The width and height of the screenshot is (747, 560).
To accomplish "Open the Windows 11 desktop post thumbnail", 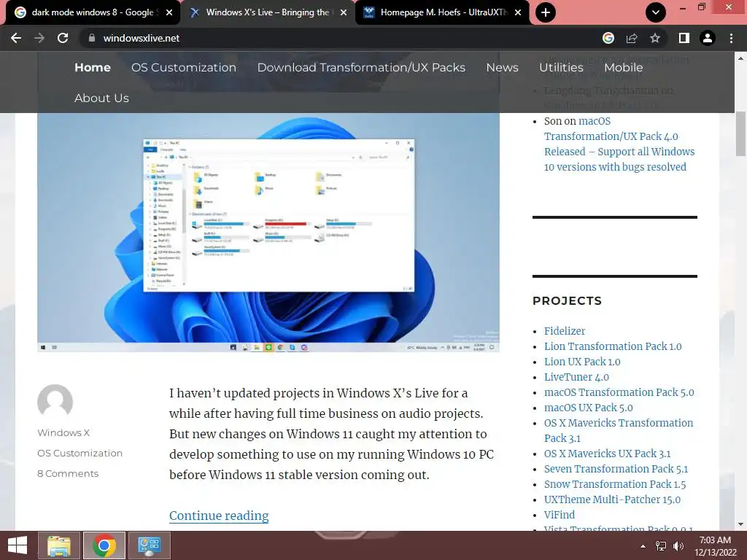I will coord(268,233).
